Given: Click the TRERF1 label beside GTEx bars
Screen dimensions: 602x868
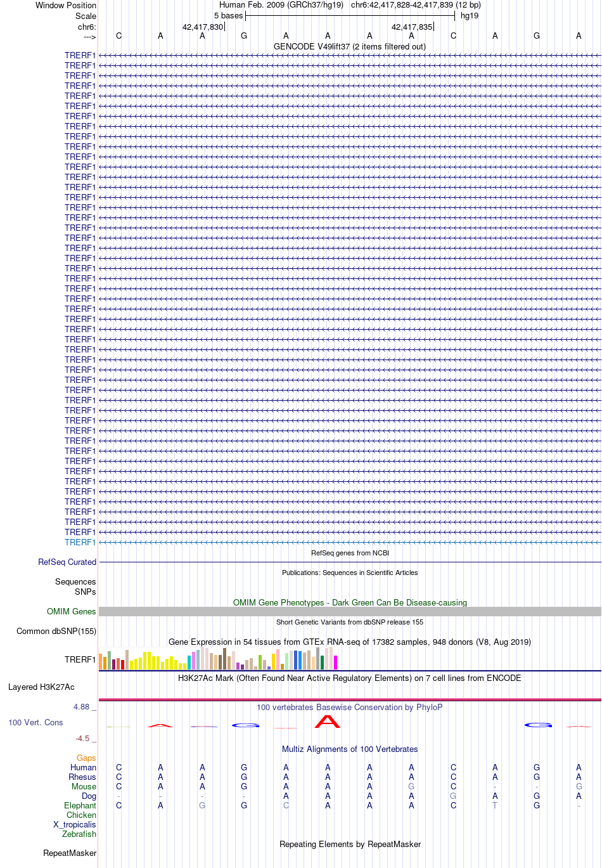Looking at the screenshot, I should tap(80, 659).
